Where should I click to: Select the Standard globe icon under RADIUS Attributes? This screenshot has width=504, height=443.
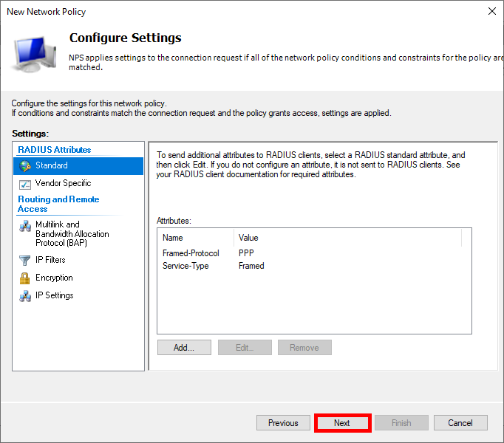coord(24,165)
